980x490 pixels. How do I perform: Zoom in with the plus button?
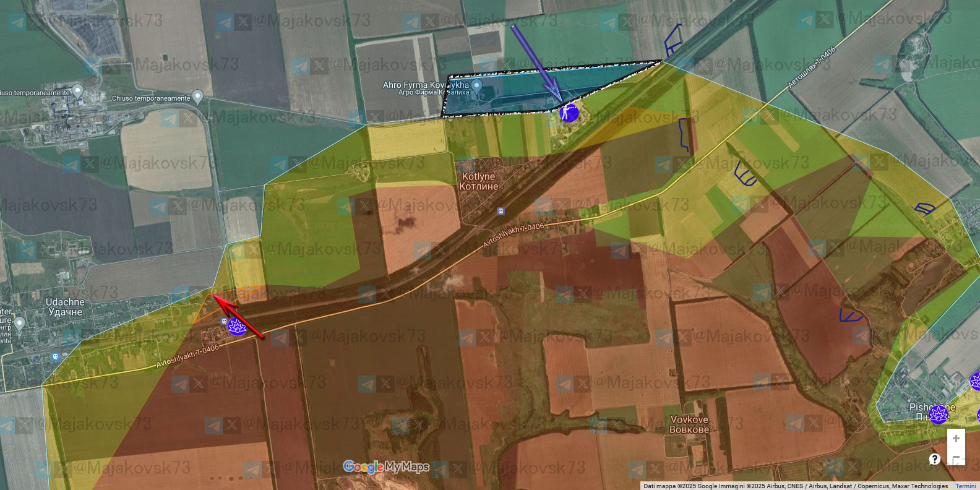point(956,439)
